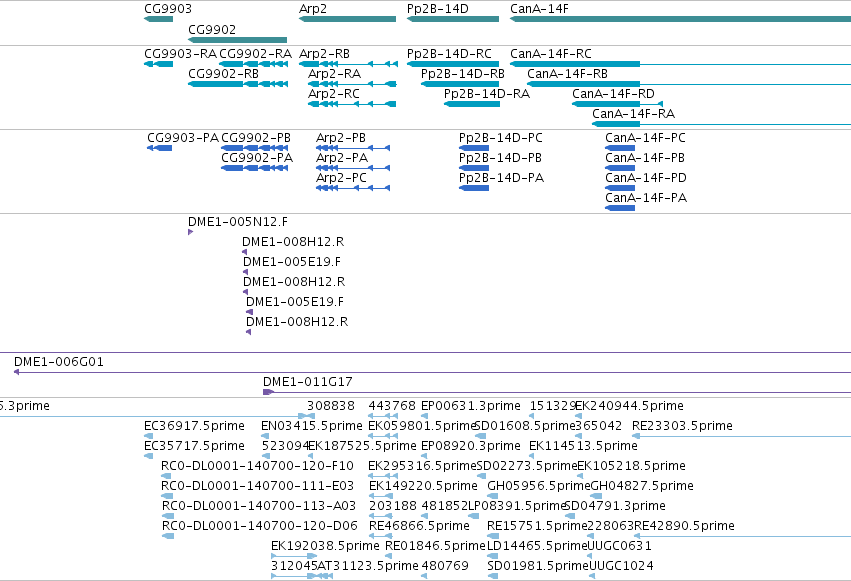Click EST EP00631.3prime
851x581 pixels.
424,416
